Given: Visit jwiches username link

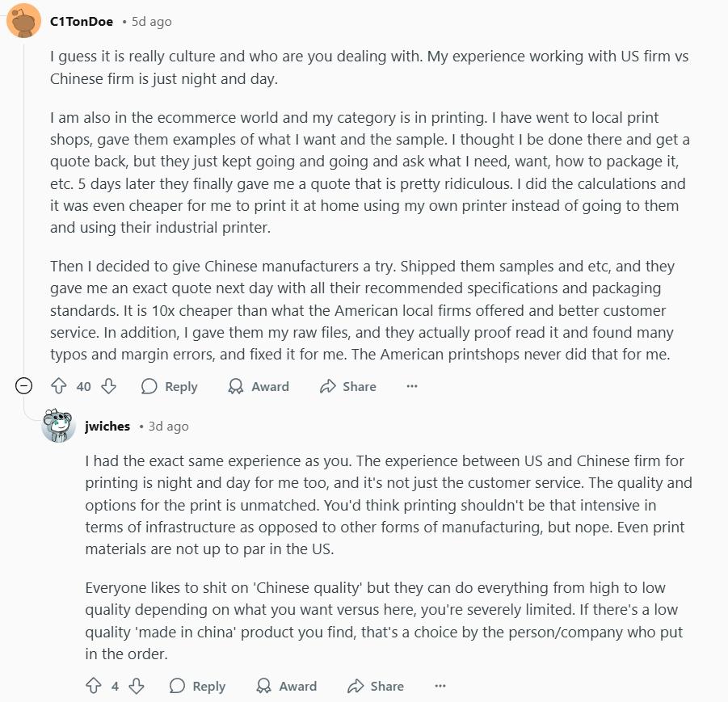Looking at the screenshot, I should 107,427.
